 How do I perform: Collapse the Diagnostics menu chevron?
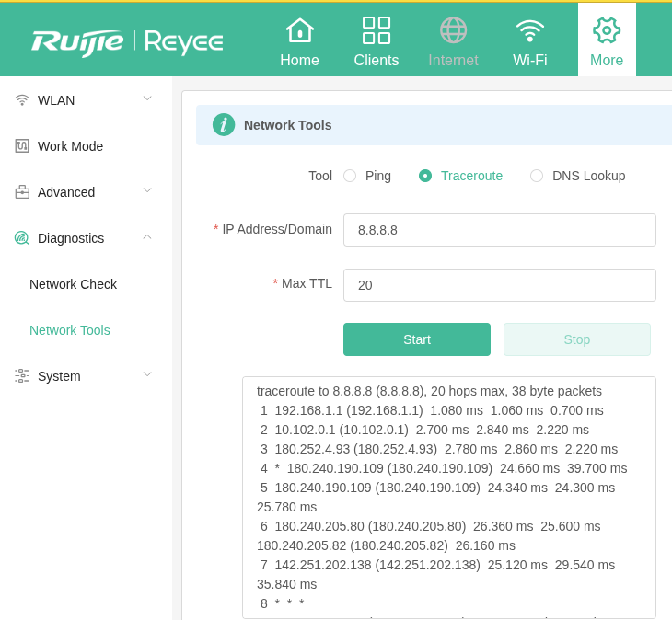click(x=147, y=236)
